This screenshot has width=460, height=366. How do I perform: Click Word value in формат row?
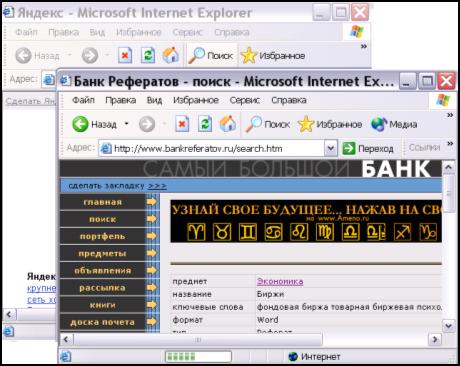click(267, 320)
